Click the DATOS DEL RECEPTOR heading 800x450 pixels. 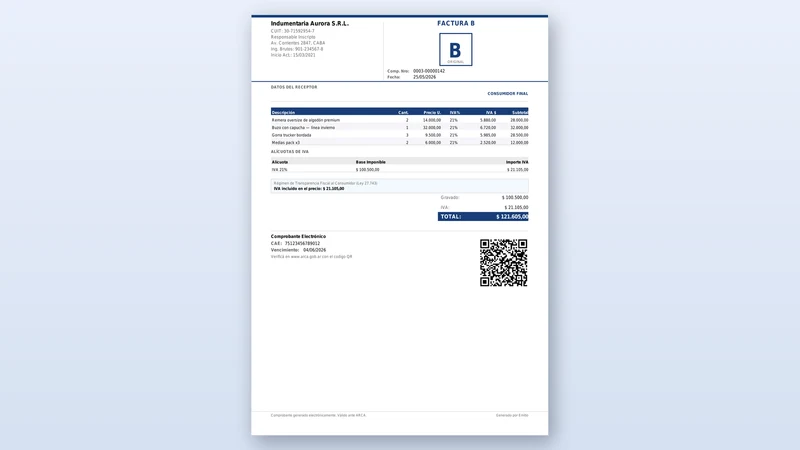point(294,87)
